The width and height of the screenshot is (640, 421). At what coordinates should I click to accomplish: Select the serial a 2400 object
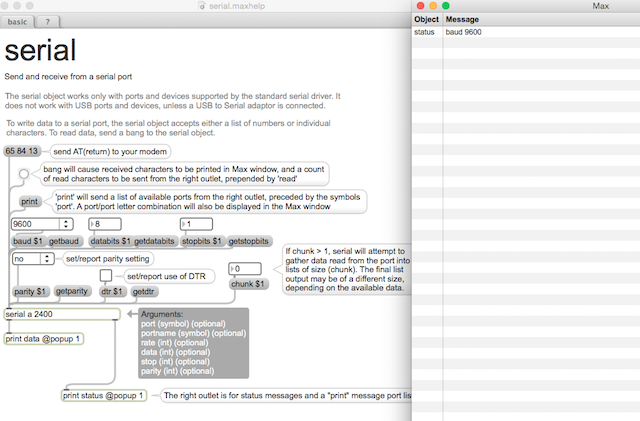[62, 314]
